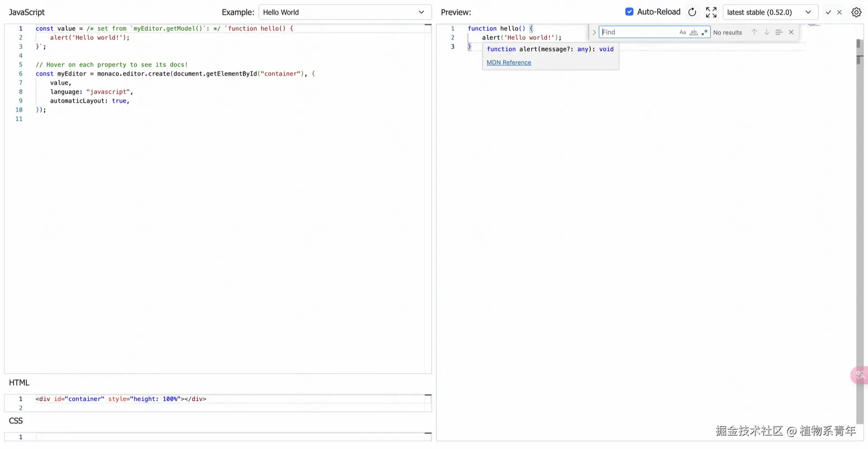Viewport: 868px width, 449px height.
Task: Disable the Auto-Reload checkbox
Action: [629, 12]
